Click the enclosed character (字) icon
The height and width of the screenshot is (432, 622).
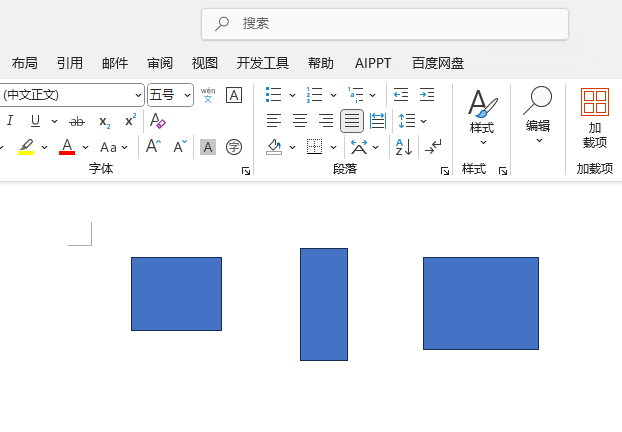coord(234,147)
